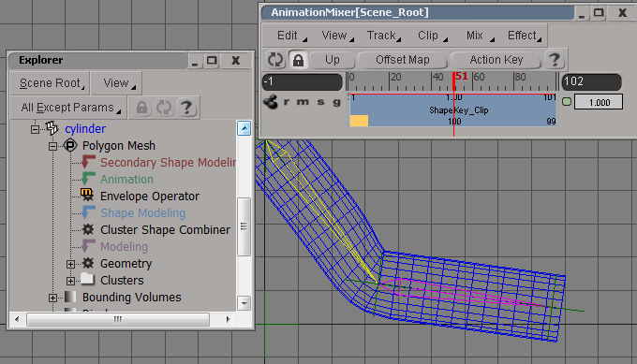Click the orange clip start marker

(359, 121)
